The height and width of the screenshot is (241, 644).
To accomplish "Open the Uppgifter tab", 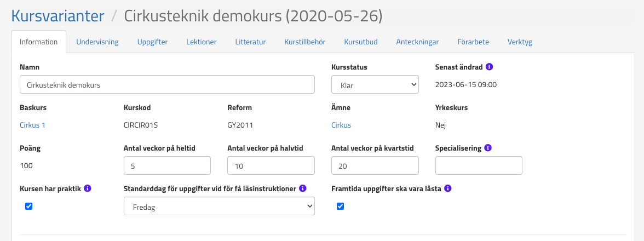I will pyautogui.click(x=152, y=42).
